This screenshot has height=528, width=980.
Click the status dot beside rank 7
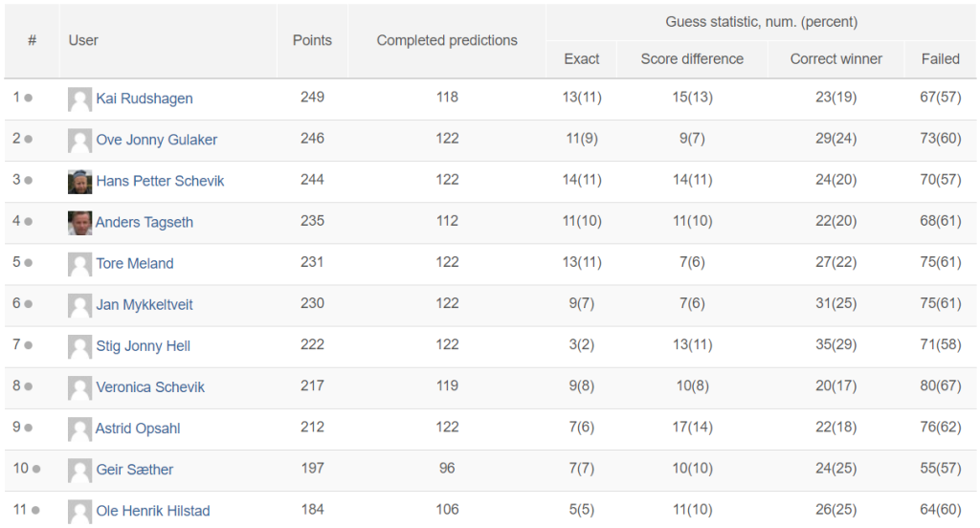[28, 345]
